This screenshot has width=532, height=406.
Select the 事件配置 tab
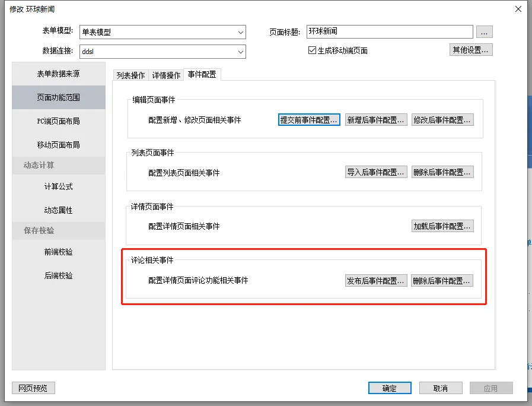tap(202, 75)
